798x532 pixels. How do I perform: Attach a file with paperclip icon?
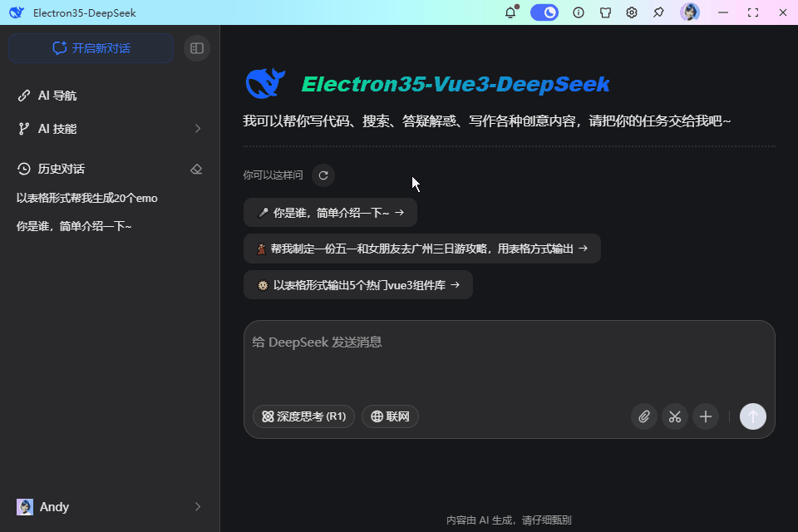pos(644,417)
